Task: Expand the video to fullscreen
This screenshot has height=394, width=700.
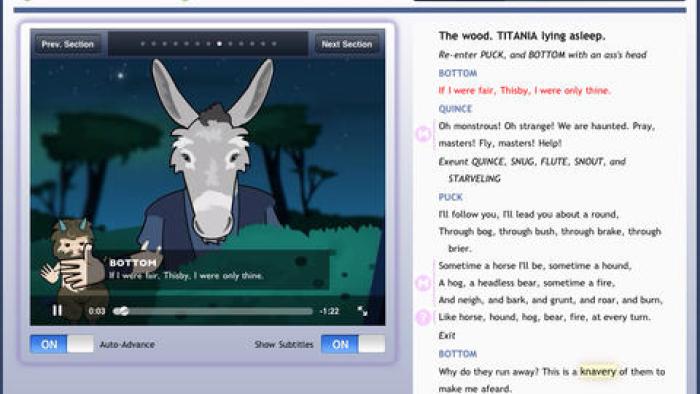Action: coord(362,311)
